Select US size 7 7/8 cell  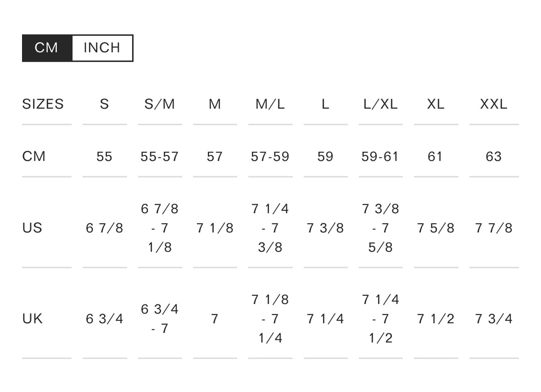pos(494,228)
